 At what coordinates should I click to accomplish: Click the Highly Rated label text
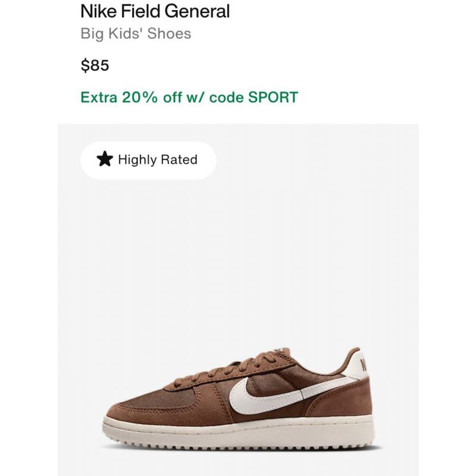[158, 159]
